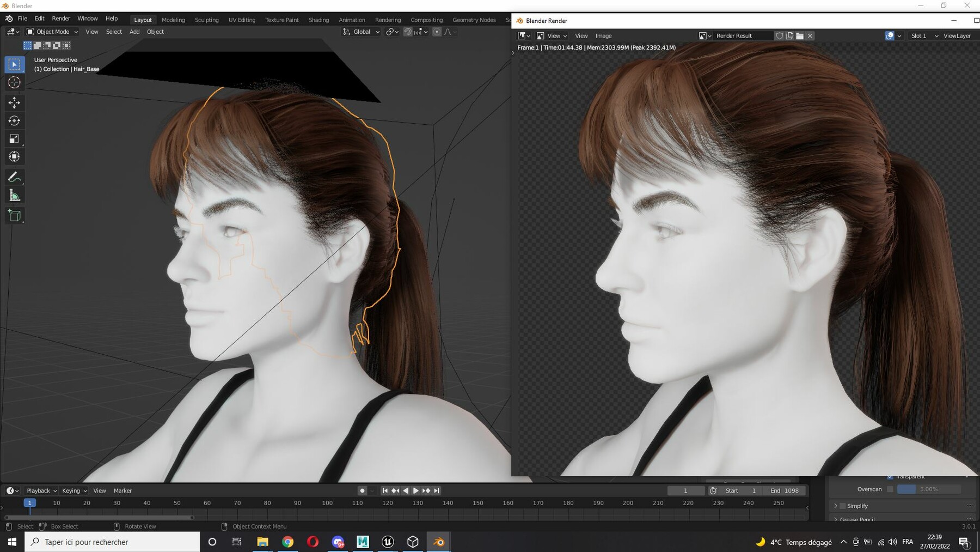
Task: Select the Transform tool
Action: point(15,156)
